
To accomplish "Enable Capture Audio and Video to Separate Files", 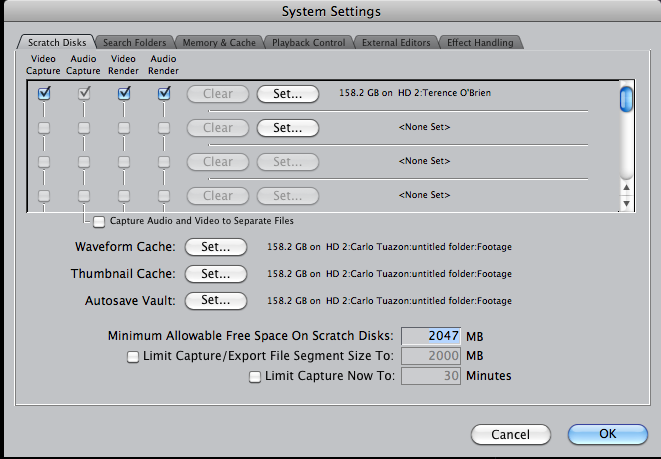I will pyautogui.click(x=99, y=221).
